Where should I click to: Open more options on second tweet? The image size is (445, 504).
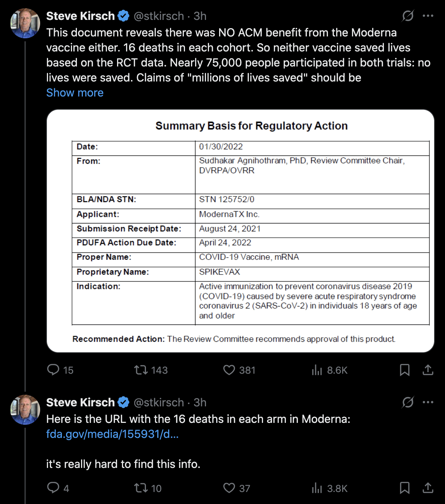(428, 402)
